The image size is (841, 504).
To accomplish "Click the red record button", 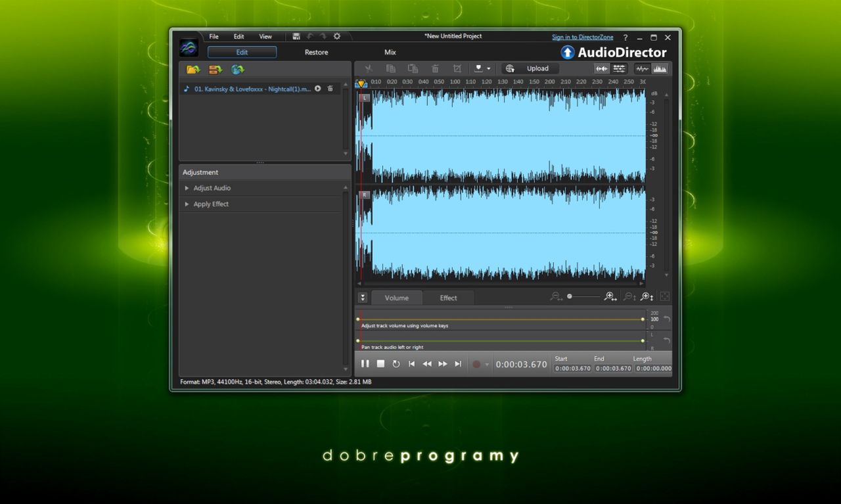I will point(476,364).
